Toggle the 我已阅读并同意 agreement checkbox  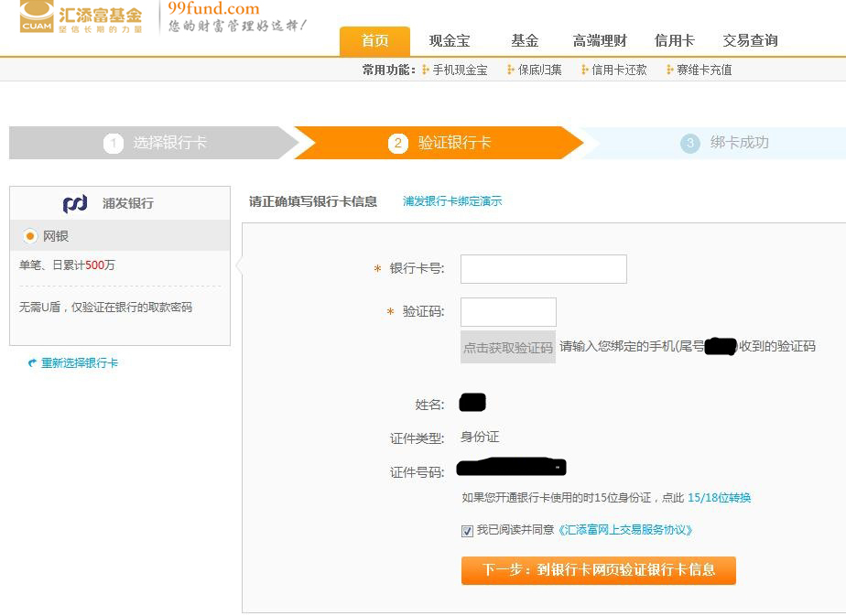coord(468,531)
